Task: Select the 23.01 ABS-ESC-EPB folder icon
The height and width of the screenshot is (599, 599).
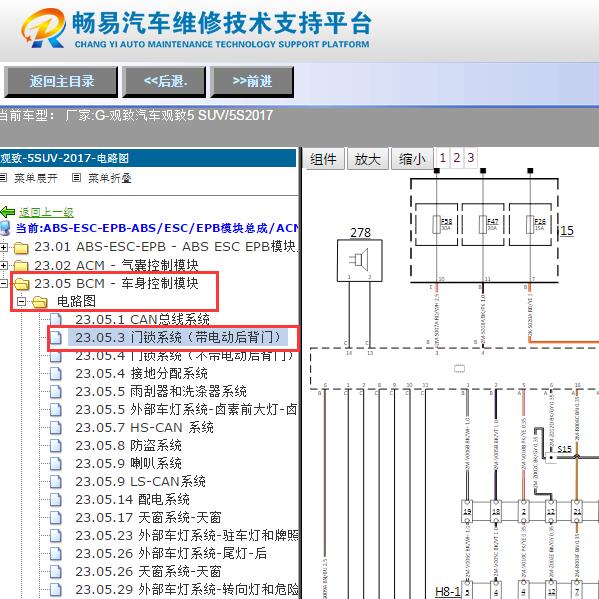Action: point(21,248)
